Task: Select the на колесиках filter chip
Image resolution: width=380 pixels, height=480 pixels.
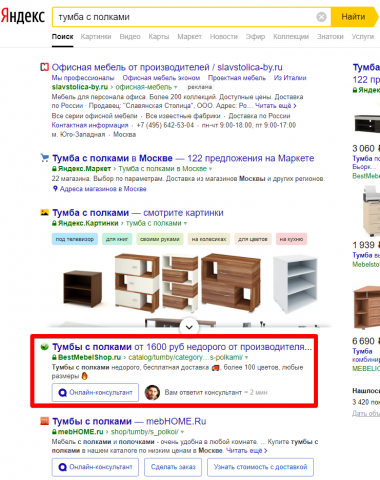Action: pyautogui.click(x=209, y=239)
